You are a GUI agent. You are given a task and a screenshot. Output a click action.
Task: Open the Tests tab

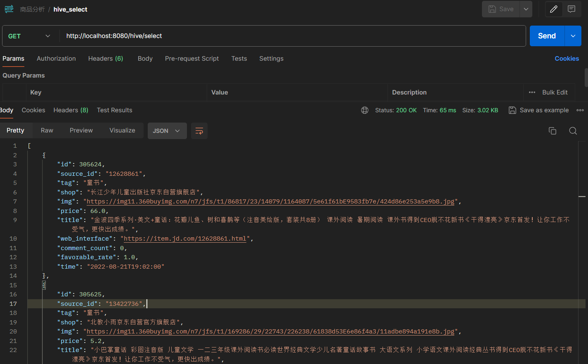[x=239, y=59]
